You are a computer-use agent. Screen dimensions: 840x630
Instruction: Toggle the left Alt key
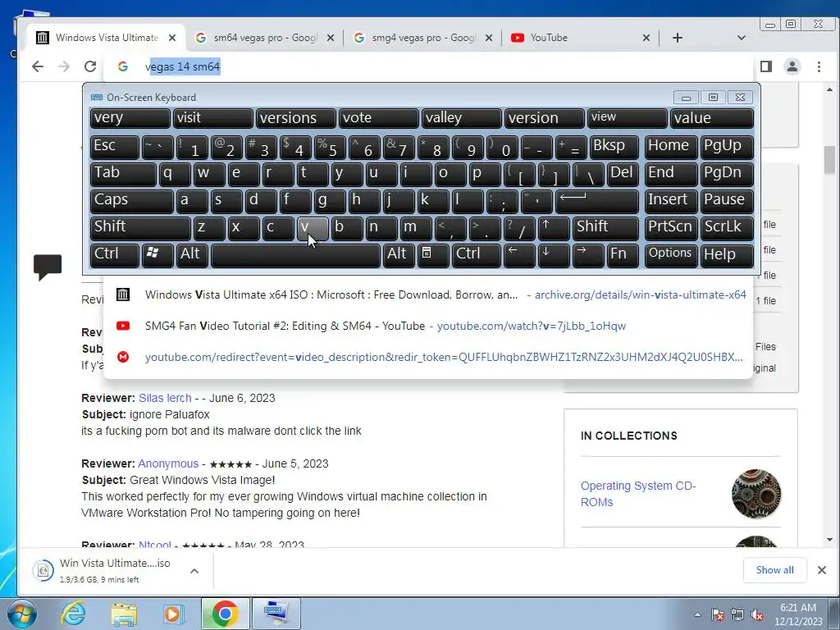click(192, 255)
